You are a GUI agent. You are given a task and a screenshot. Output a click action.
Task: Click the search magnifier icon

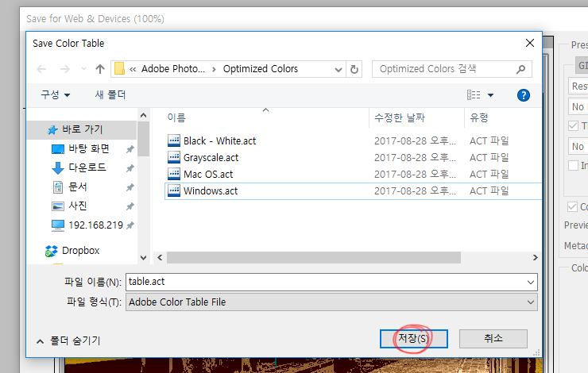click(520, 69)
